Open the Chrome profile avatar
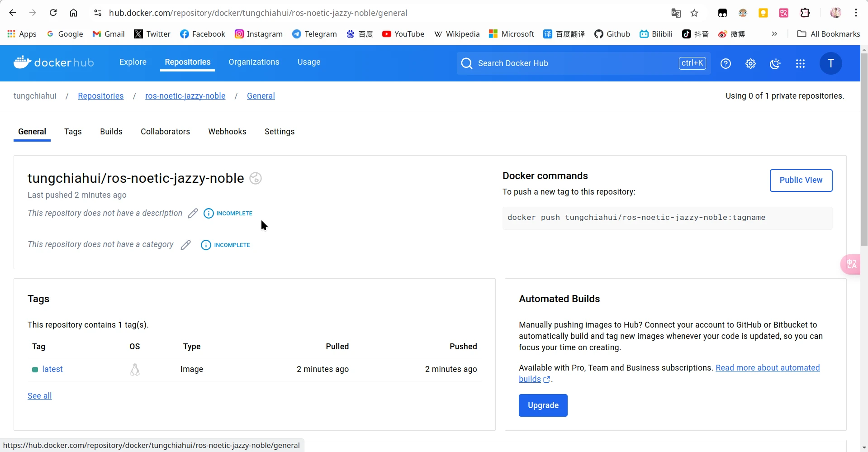 [x=835, y=13]
